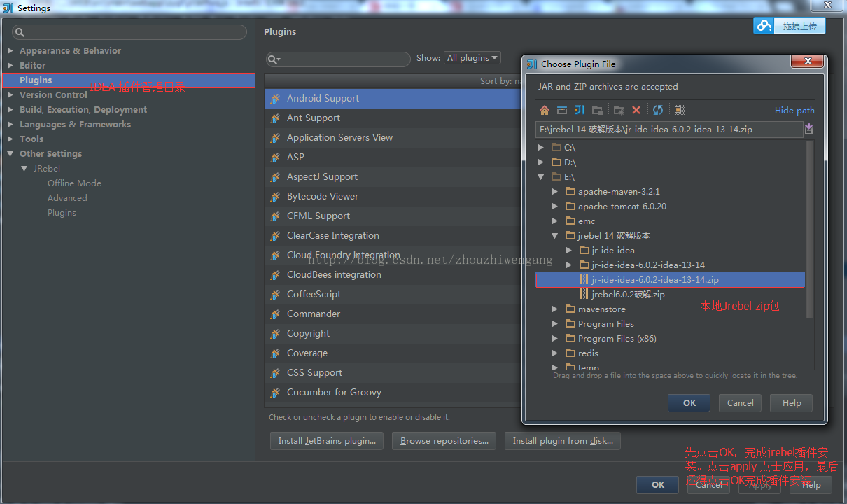Image resolution: width=847 pixels, height=504 pixels.
Task: Click the file tree vertical scrollbar
Action: [810, 230]
